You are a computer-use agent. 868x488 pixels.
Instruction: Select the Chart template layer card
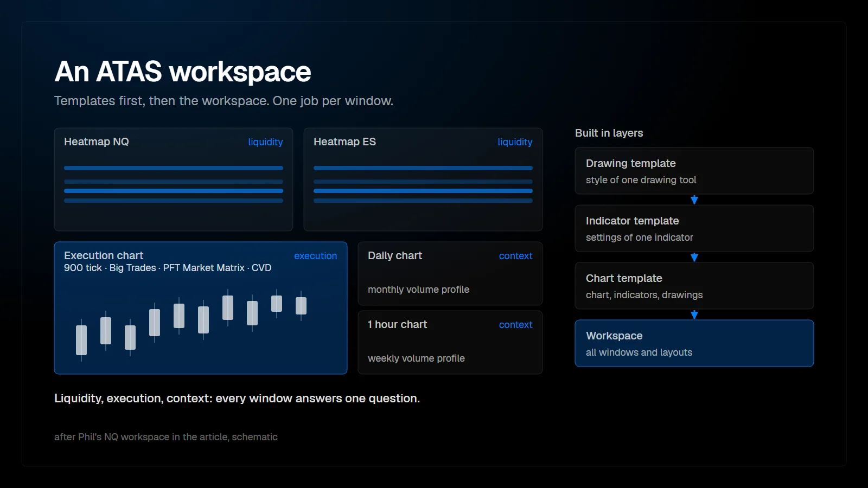(694, 286)
